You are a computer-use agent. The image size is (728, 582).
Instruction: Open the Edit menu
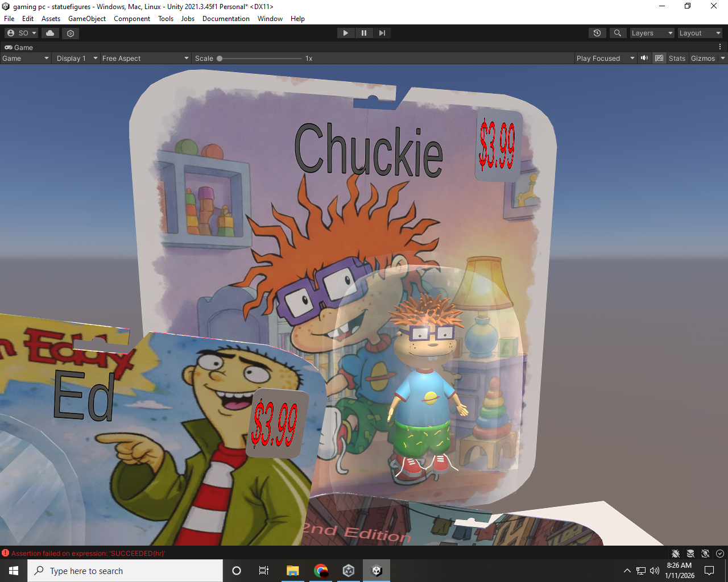point(28,18)
